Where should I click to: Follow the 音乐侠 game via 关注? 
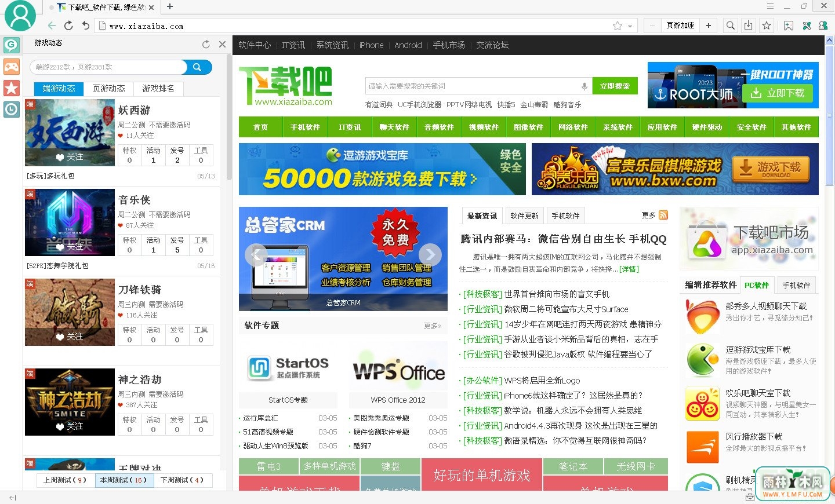70,247
